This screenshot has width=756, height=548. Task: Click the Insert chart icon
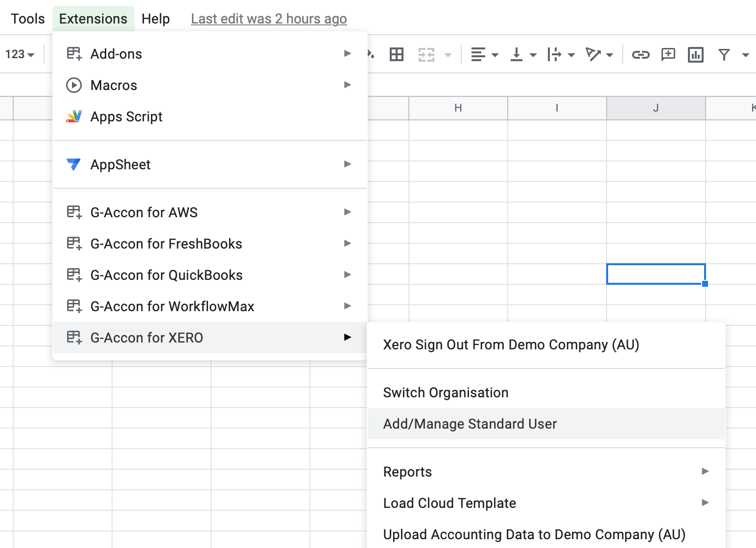pos(695,54)
